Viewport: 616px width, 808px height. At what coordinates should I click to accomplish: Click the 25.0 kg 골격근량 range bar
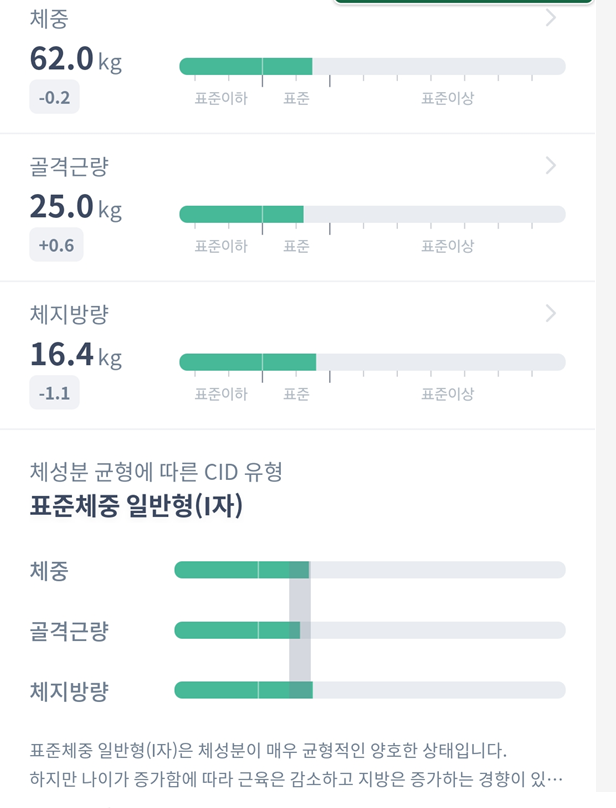click(x=372, y=214)
